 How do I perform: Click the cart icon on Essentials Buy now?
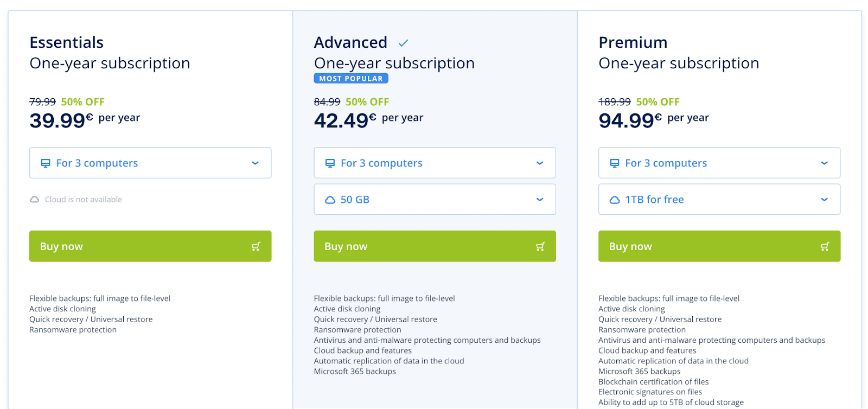point(256,247)
